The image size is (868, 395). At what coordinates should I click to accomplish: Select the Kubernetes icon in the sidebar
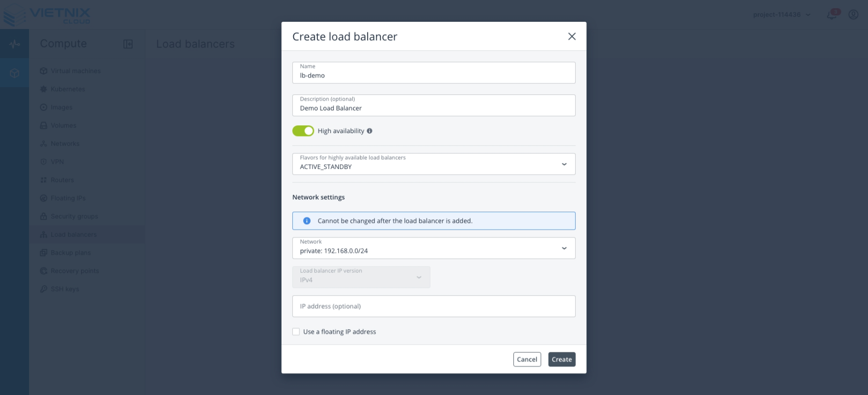[44, 89]
